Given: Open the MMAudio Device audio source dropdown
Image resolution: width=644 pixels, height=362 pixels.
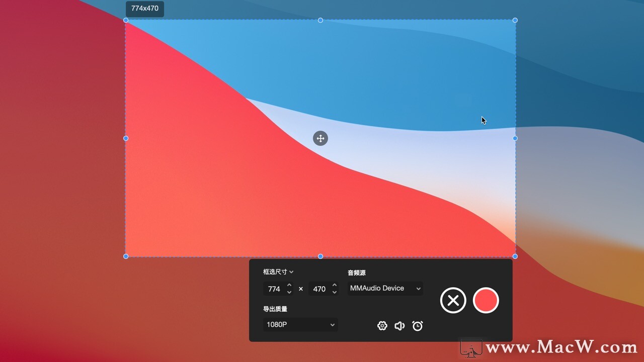Looking at the screenshot, I should [385, 289].
